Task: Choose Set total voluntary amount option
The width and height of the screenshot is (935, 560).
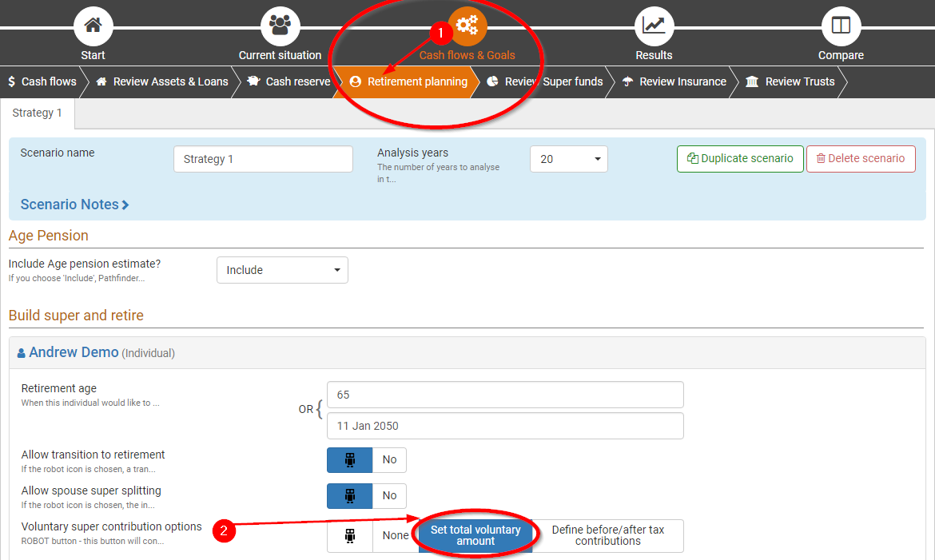Action: click(475, 536)
